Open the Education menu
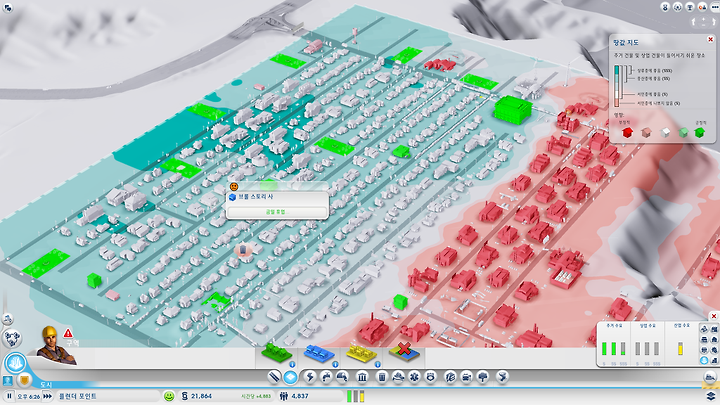 click(x=450, y=377)
